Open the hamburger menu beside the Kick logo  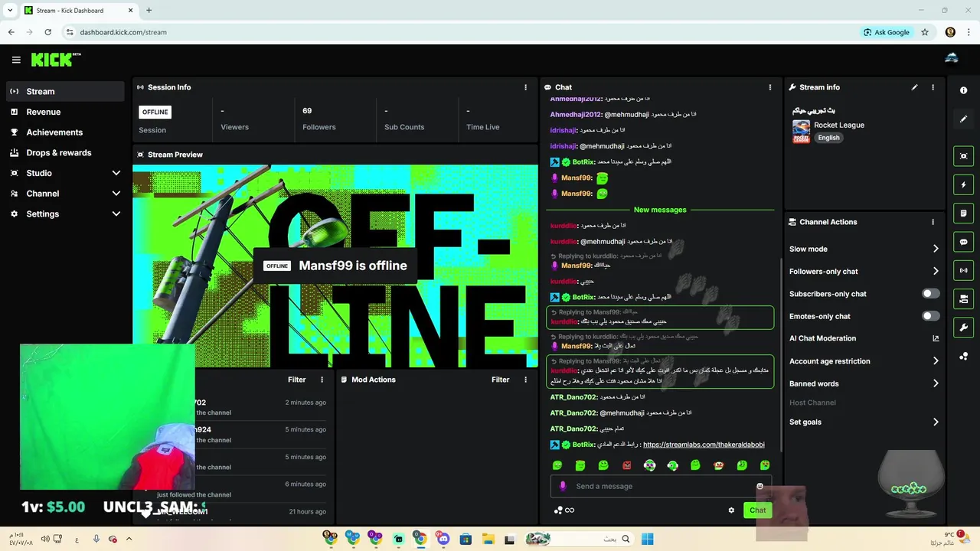[x=16, y=60]
